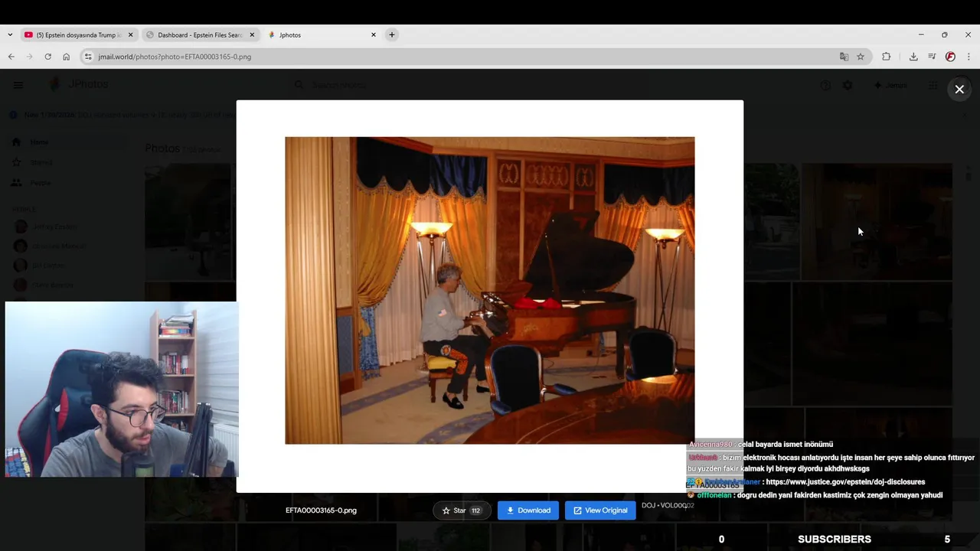Translate this page icon
The image size is (980, 551).
pos(844,57)
